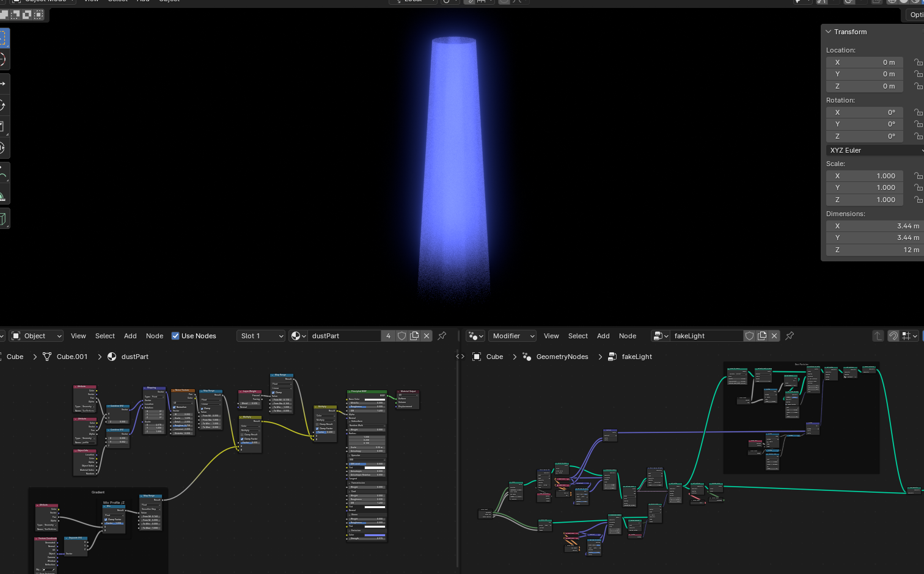The height and width of the screenshot is (574, 924).
Task: Click GeometryNodes in the breadcrumb path
Action: pos(562,357)
